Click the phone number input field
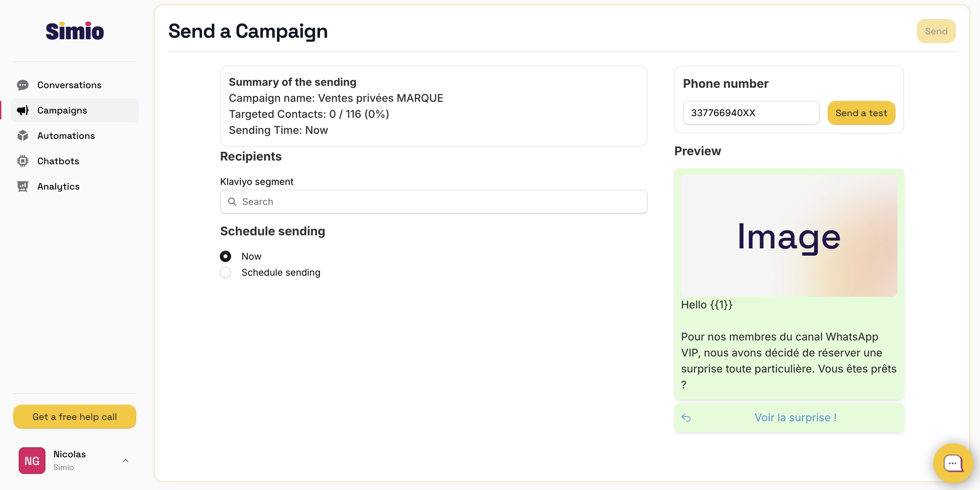Screen dimensions: 980x490 pyautogui.click(x=751, y=113)
